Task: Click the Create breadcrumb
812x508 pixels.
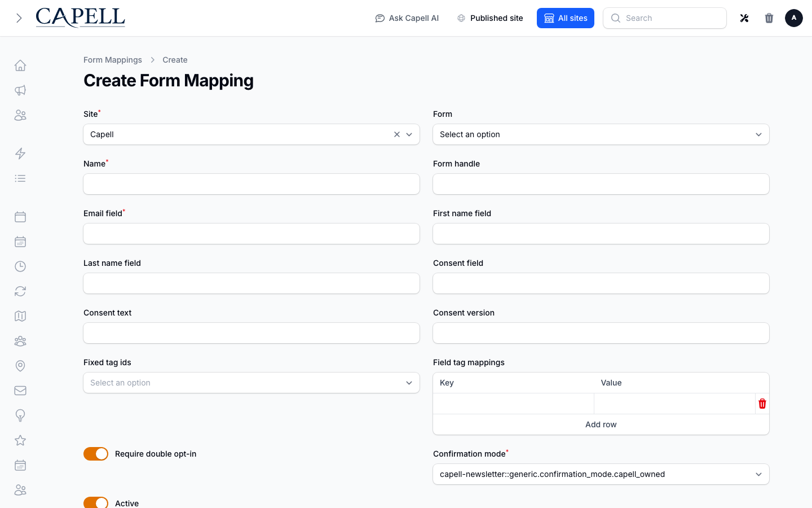Action: [175, 60]
